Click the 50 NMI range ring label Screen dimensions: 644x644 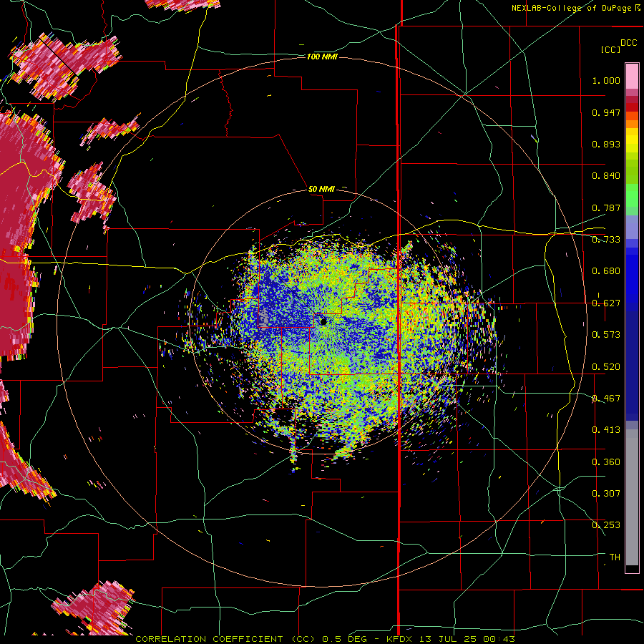click(321, 190)
